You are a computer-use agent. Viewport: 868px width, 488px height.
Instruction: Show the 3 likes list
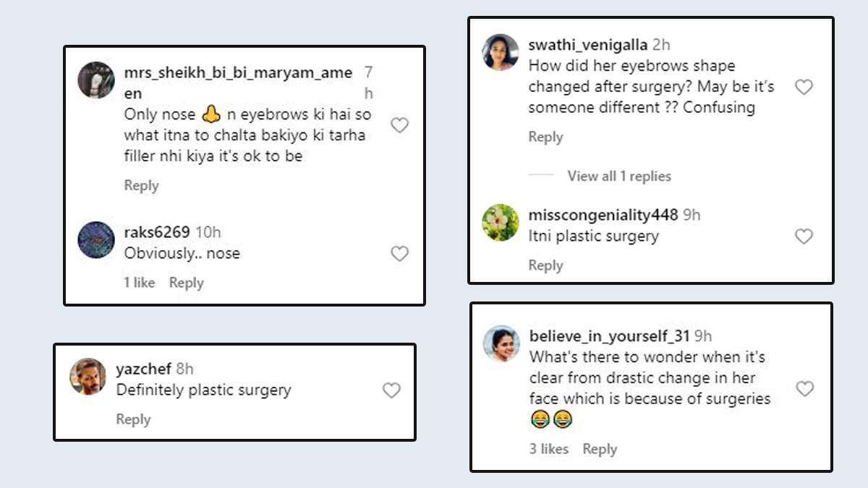click(x=549, y=449)
